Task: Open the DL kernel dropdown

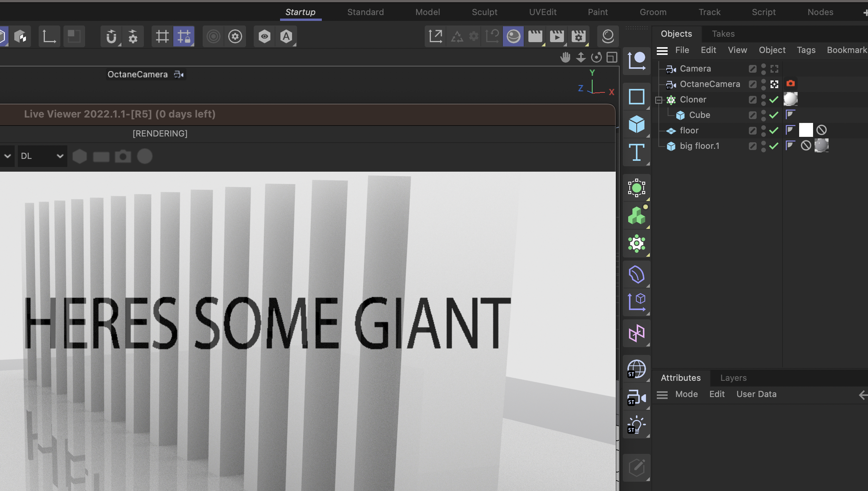Action: [x=42, y=156]
